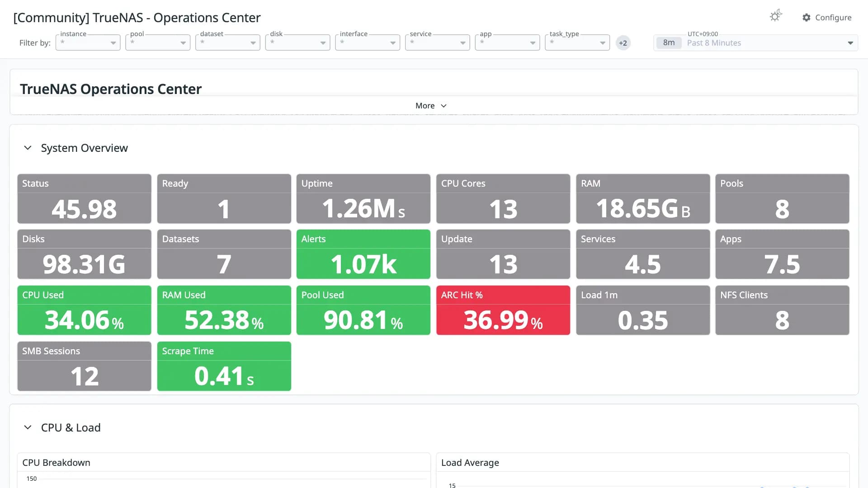This screenshot has width=868, height=488.
Task: Open Configure settings
Action: pos(827,17)
